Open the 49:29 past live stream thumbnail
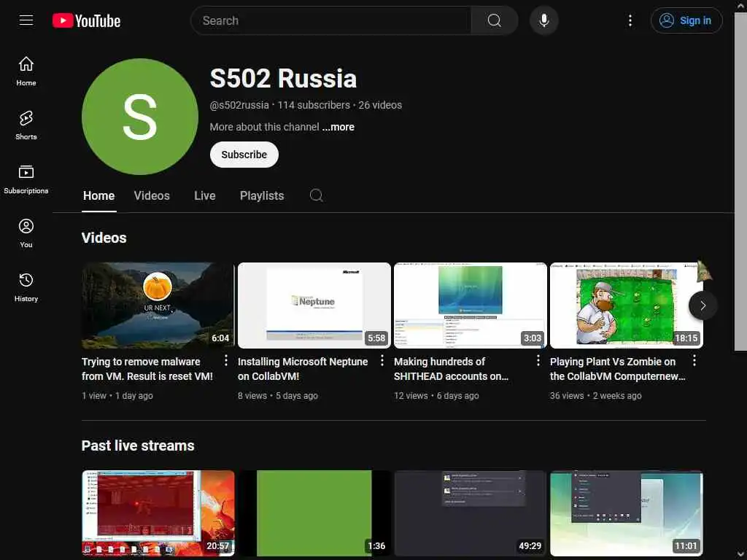This screenshot has height=560, width=747. tap(471, 513)
